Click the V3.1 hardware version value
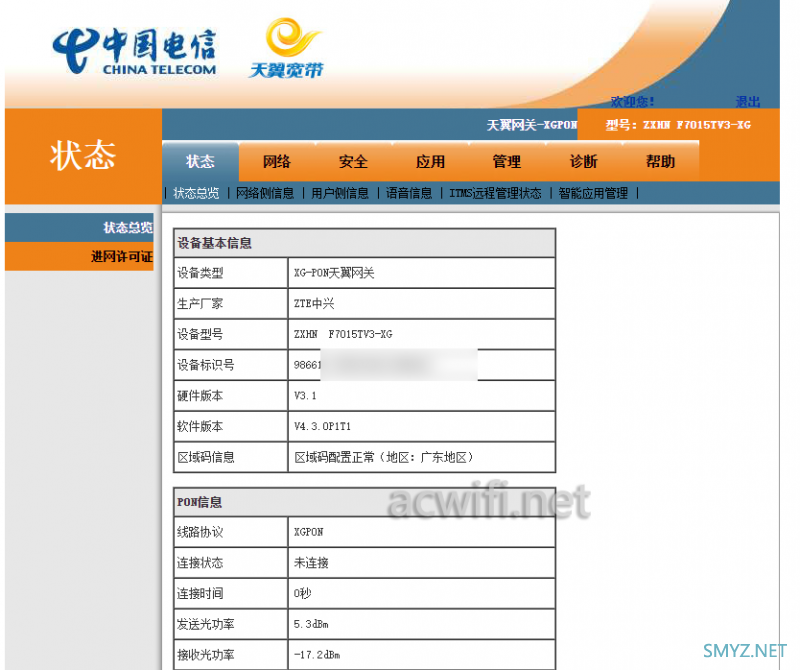Screen dimensions: 800x670 tap(305, 395)
